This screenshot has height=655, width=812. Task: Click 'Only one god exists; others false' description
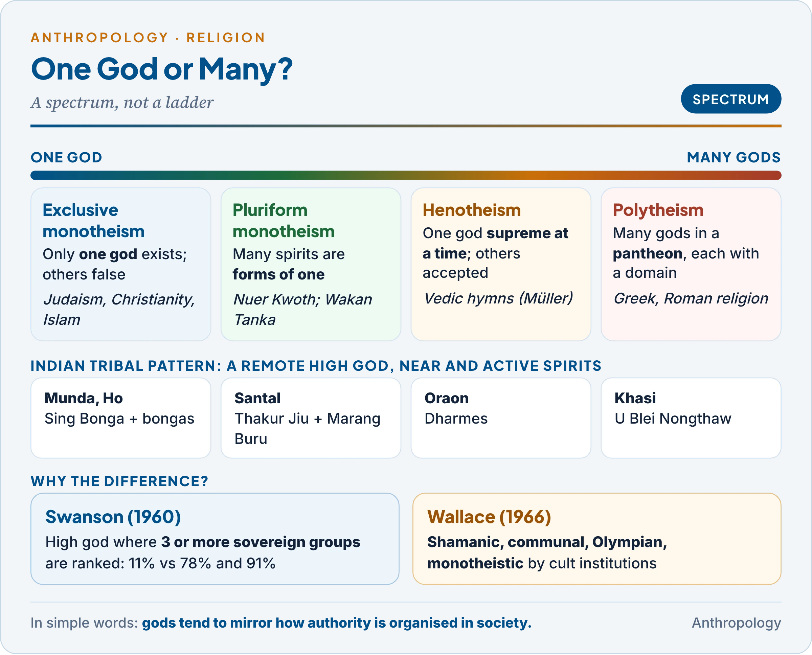115,264
